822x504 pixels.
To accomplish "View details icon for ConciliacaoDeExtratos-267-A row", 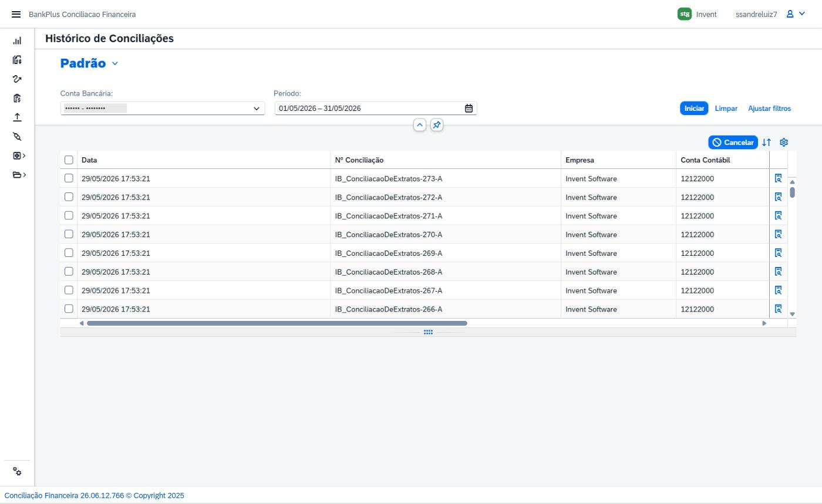I will [x=778, y=290].
